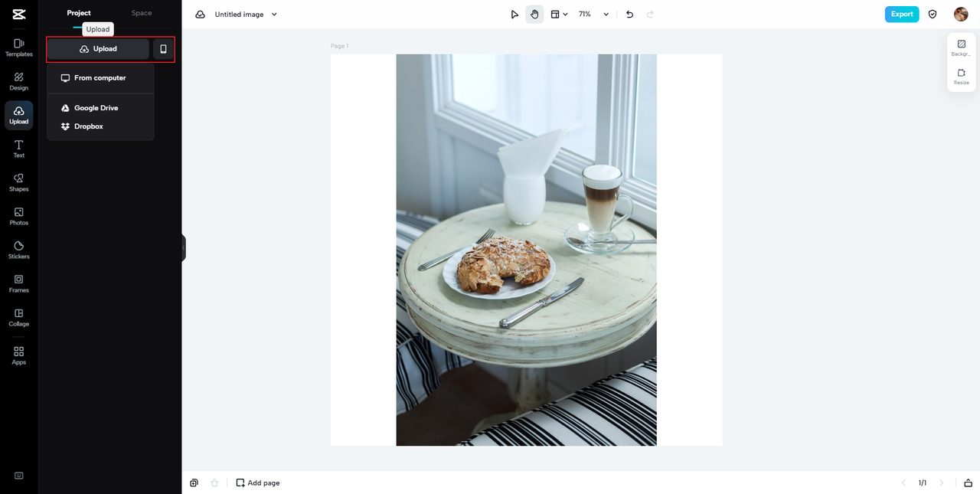980x494 pixels.
Task: Open the Stickers sidebar panel
Action: pyautogui.click(x=18, y=250)
